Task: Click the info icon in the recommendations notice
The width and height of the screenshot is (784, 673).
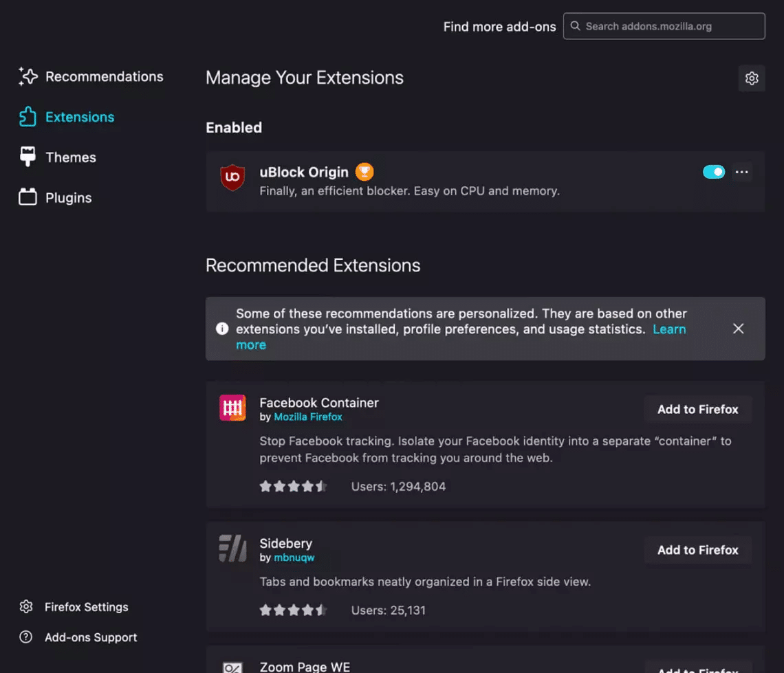Action: [x=222, y=329]
